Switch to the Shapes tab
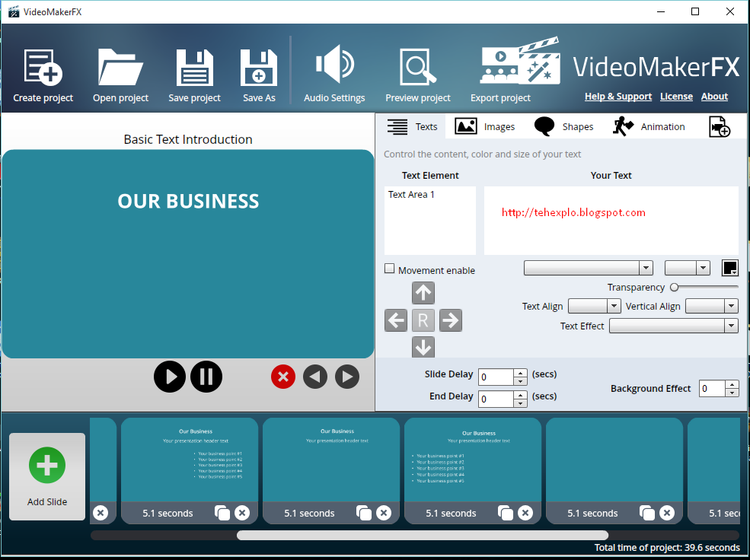 point(564,126)
